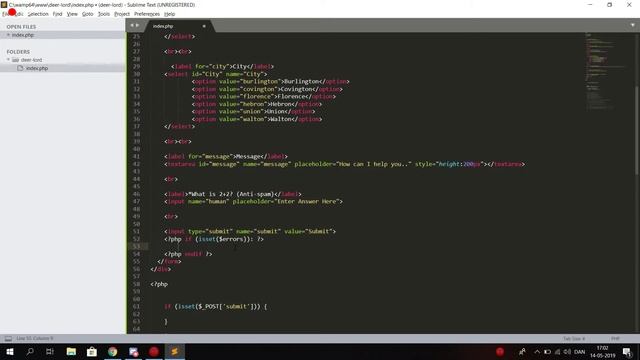
Task: Open the red recorder app on taskbar
Action: tap(154, 351)
